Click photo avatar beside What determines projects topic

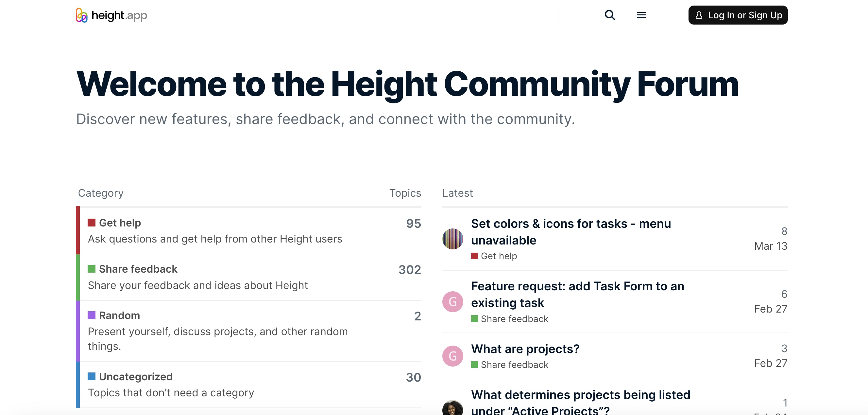coord(452,408)
